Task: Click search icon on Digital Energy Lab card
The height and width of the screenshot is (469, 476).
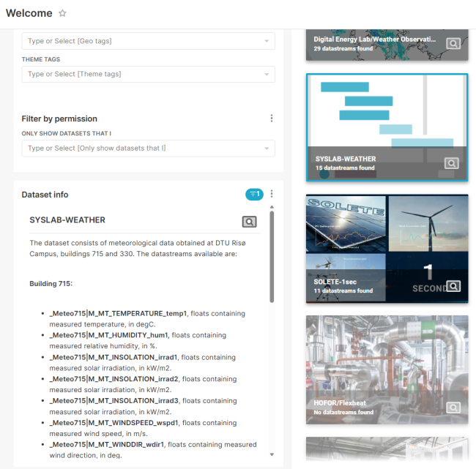Action: pos(453,44)
